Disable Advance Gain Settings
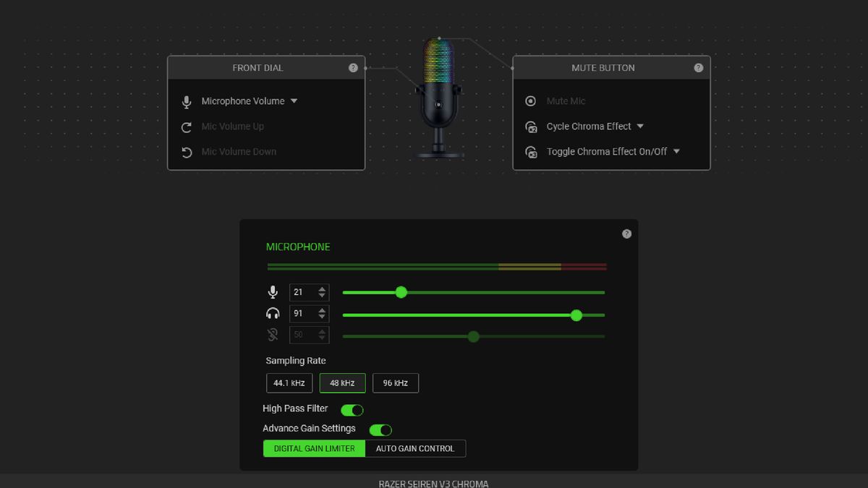Screen dimensions: 868x488 381,429
